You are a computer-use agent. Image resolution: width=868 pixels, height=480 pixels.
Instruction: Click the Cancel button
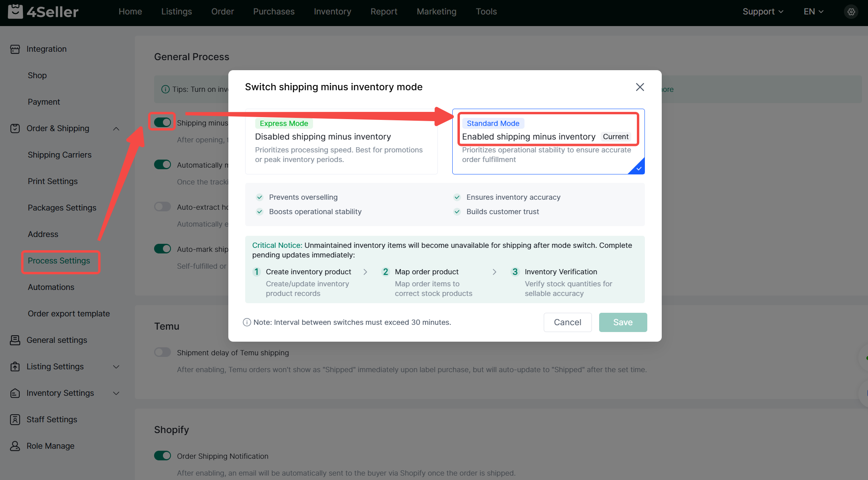[x=567, y=322]
